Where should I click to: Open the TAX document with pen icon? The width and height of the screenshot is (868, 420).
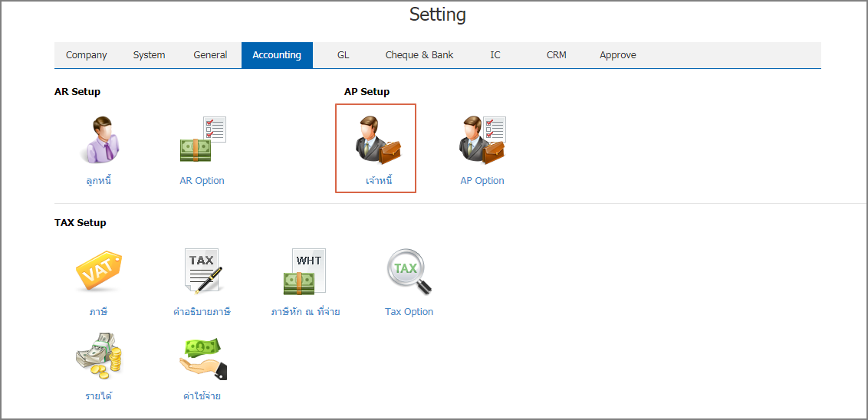(202, 270)
